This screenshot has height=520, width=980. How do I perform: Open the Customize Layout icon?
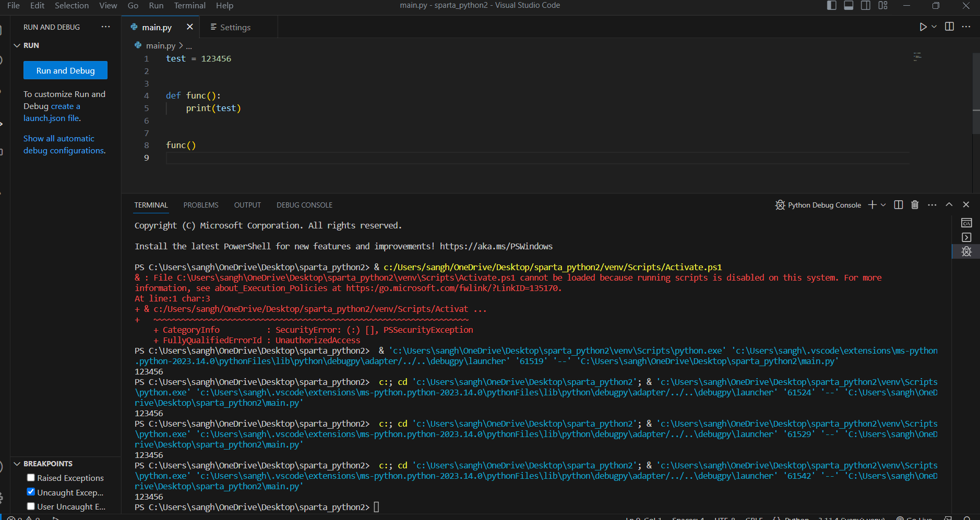tap(883, 5)
